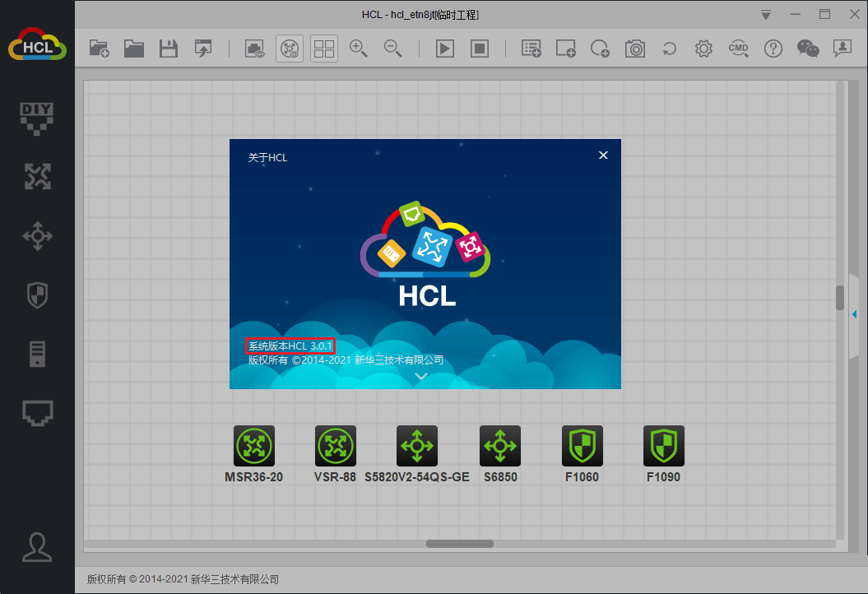The image size is (868, 594).
Task: Save the current project
Action: click(x=169, y=49)
